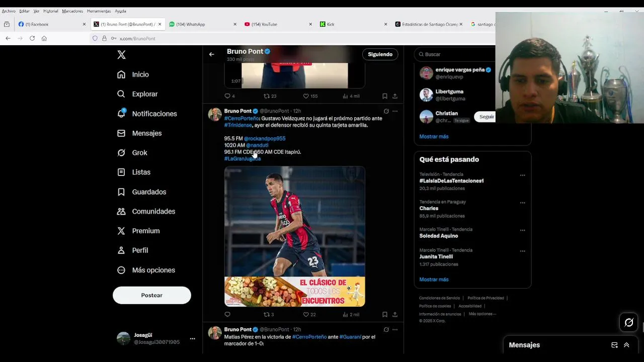Open Herramientas menu in menu bar
The image size is (644, 362).
(x=99, y=11)
